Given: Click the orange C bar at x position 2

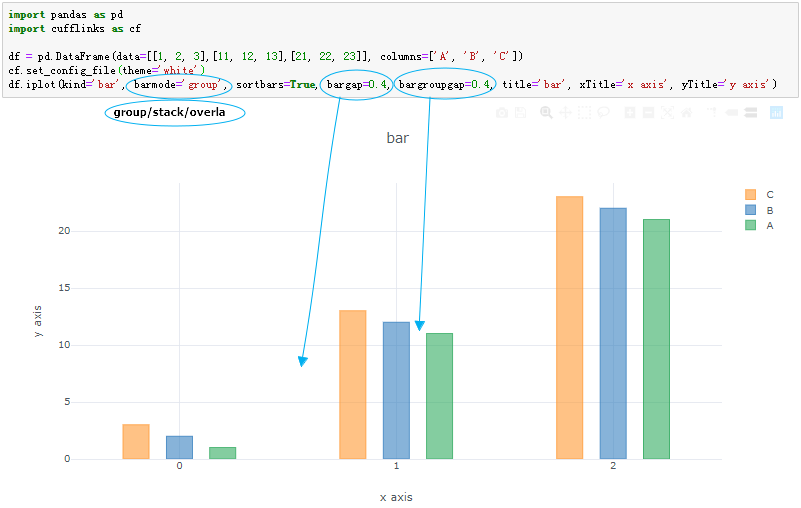Looking at the screenshot, I should coord(570,328).
